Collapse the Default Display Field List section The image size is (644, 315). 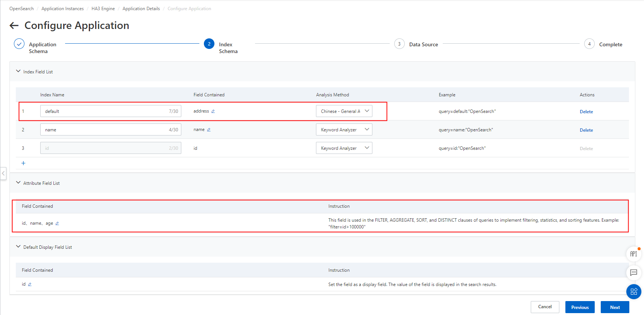(x=18, y=247)
